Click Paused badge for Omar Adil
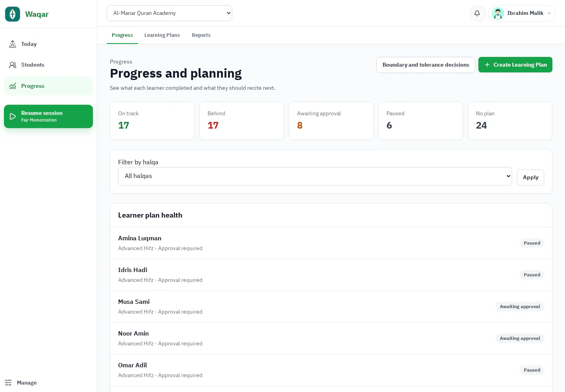This screenshot has width=565, height=392. pyautogui.click(x=532, y=370)
